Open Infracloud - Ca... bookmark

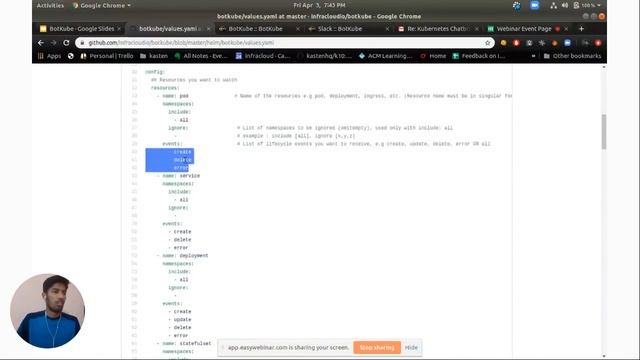[263, 56]
